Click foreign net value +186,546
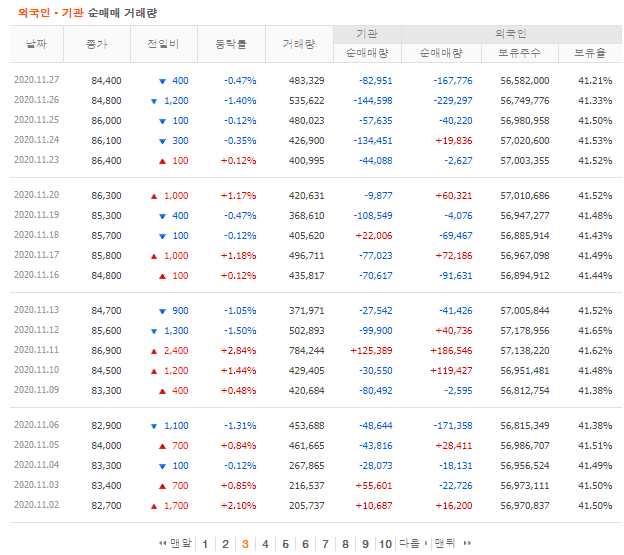 pyautogui.click(x=451, y=351)
